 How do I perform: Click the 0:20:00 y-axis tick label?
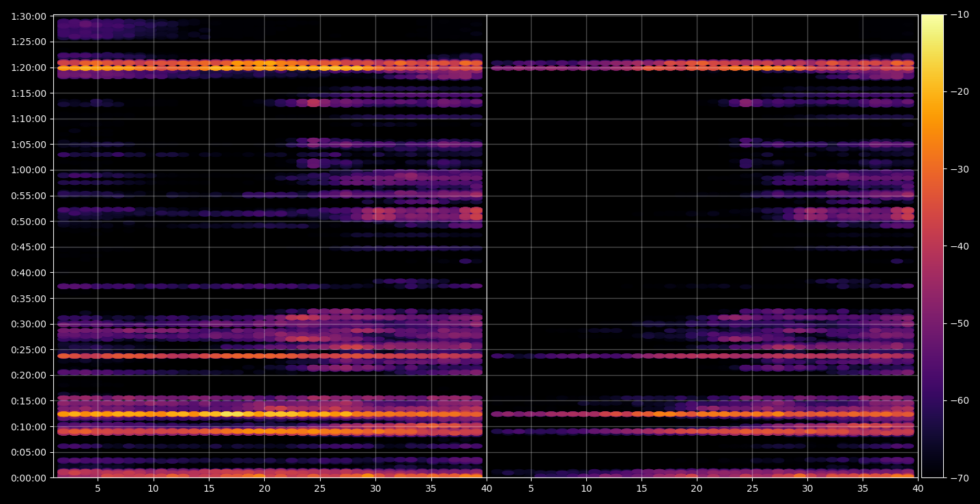(29, 375)
